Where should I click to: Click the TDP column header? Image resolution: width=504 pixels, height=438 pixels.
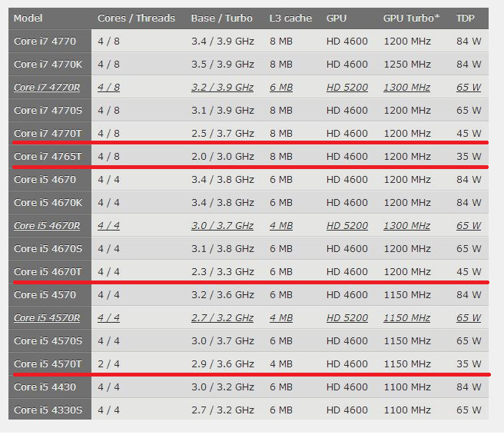click(x=465, y=18)
